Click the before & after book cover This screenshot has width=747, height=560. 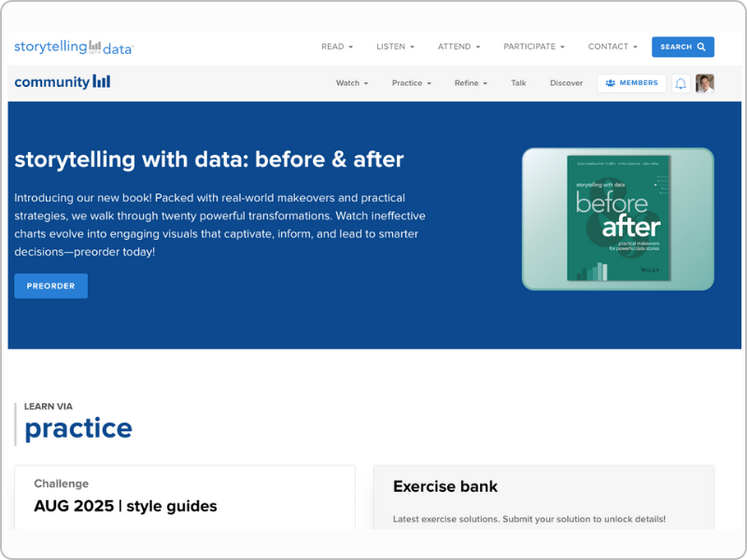point(618,218)
